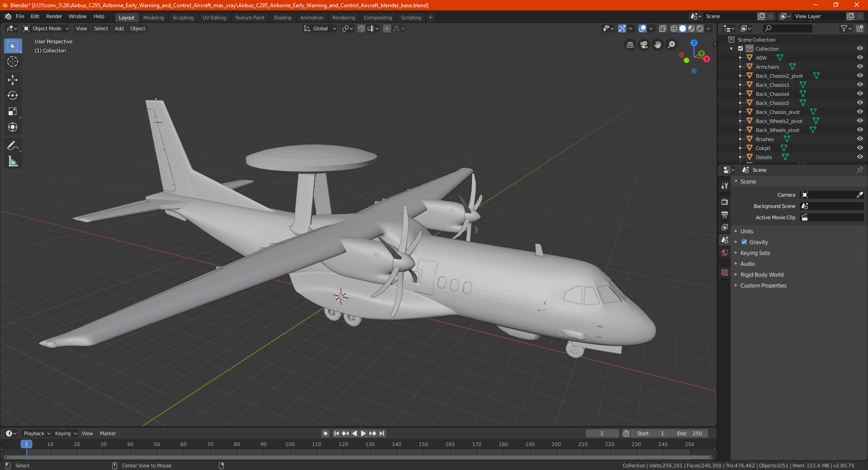This screenshot has width=868, height=470.
Task: Hide the Cokpit object
Action: point(860,148)
